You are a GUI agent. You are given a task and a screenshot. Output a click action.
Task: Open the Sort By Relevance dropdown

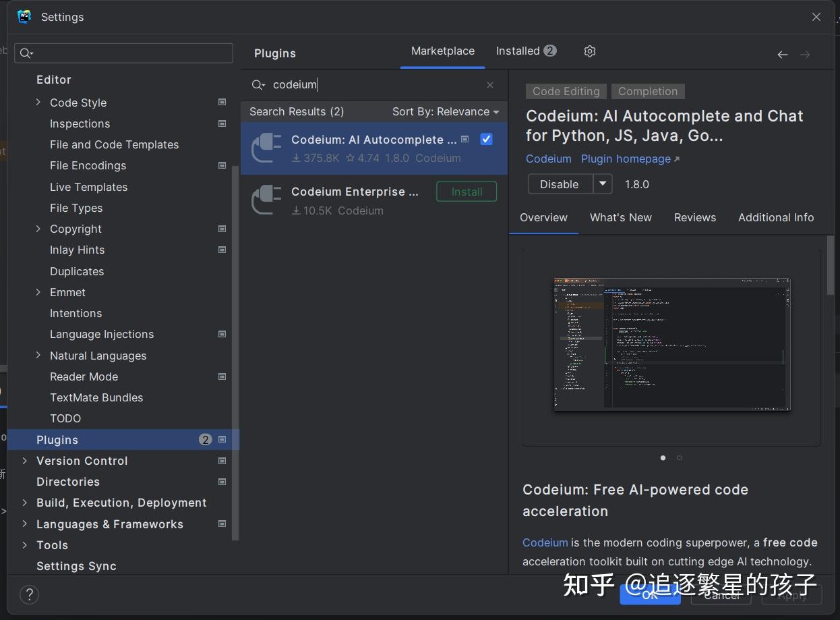click(446, 112)
